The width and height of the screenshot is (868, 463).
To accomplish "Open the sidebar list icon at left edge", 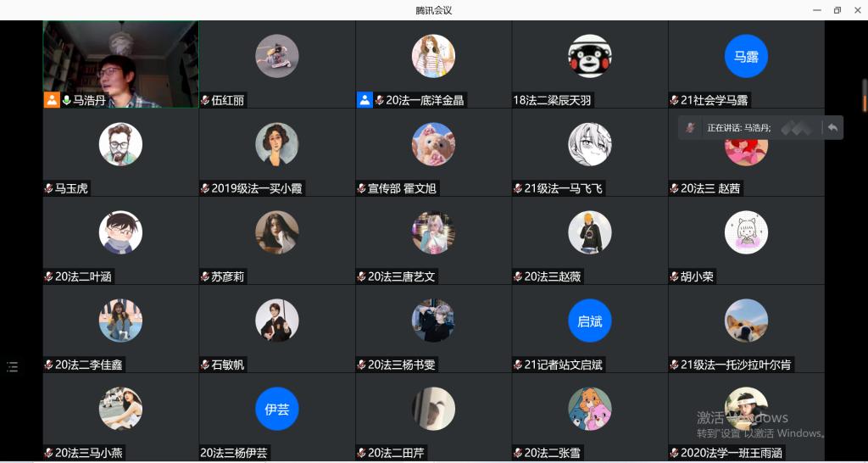I will pyautogui.click(x=12, y=366).
